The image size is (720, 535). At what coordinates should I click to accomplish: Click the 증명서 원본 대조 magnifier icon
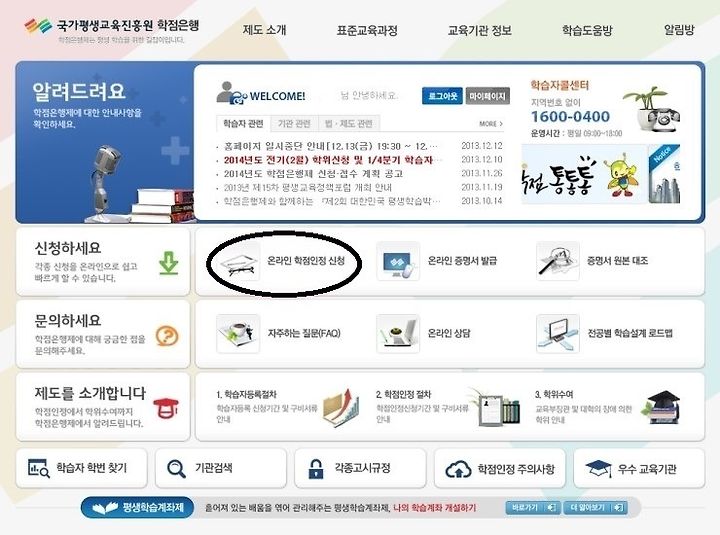click(557, 261)
